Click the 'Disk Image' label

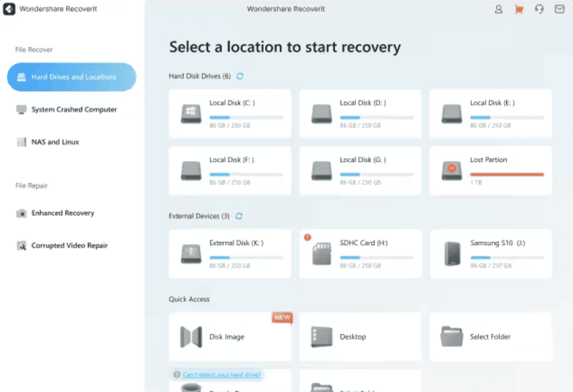[x=227, y=337]
